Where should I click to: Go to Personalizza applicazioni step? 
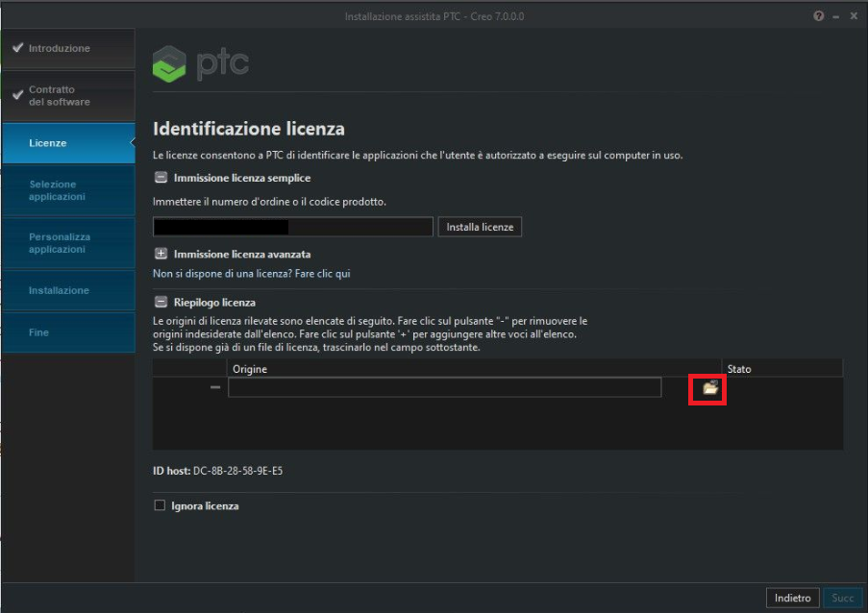tap(68, 243)
